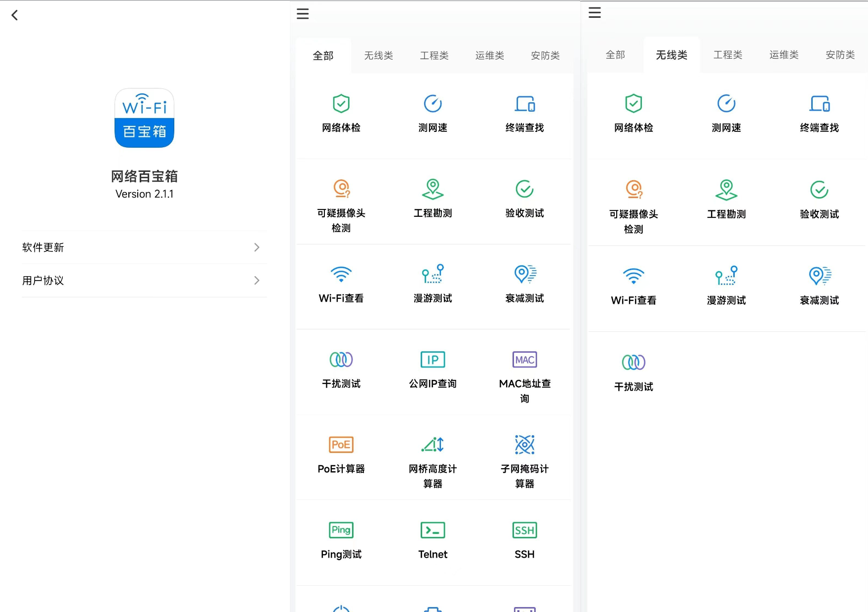Open PoE计算器 icon
This screenshot has height=612, width=868.
coord(341,445)
